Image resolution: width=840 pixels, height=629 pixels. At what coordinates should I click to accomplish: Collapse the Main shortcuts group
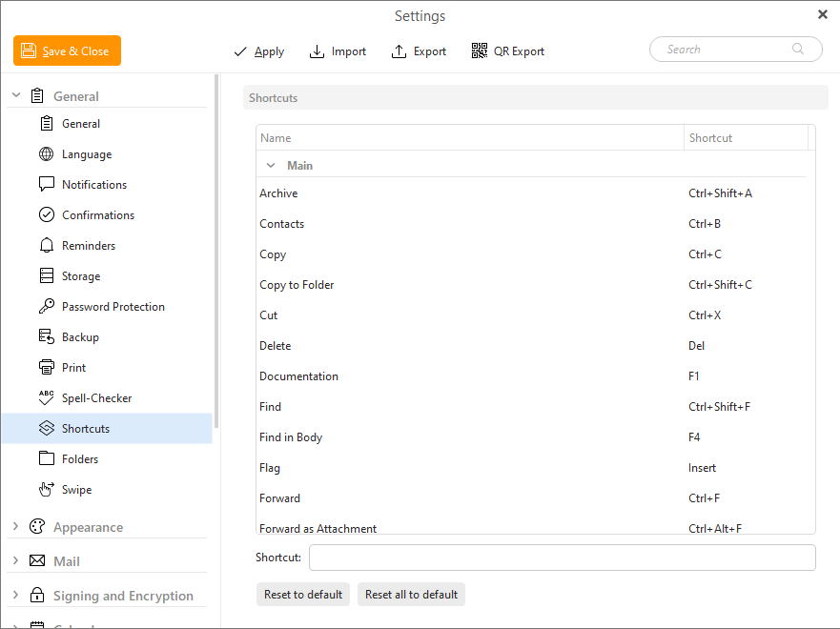click(271, 166)
